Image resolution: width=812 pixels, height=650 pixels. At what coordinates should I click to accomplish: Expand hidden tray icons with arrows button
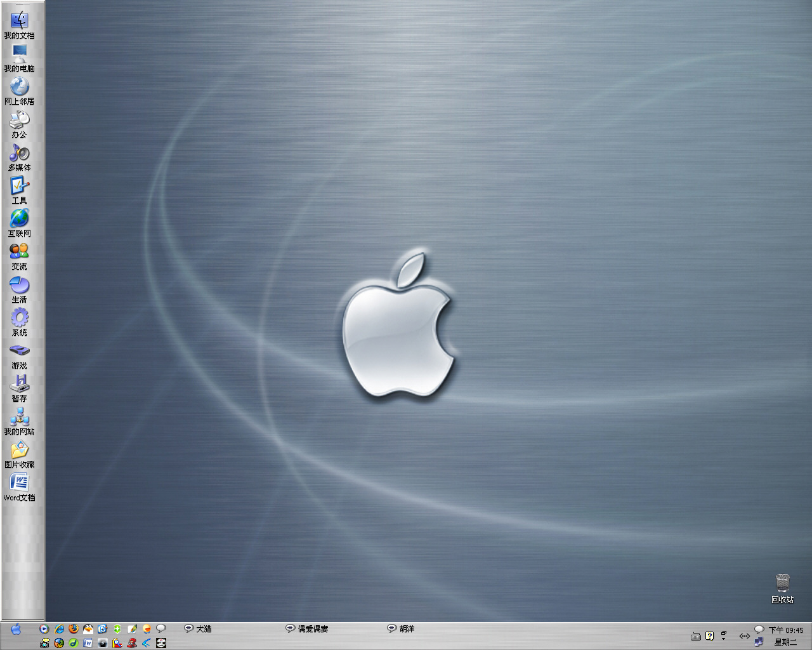pyautogui.click(x=744, y=635)
